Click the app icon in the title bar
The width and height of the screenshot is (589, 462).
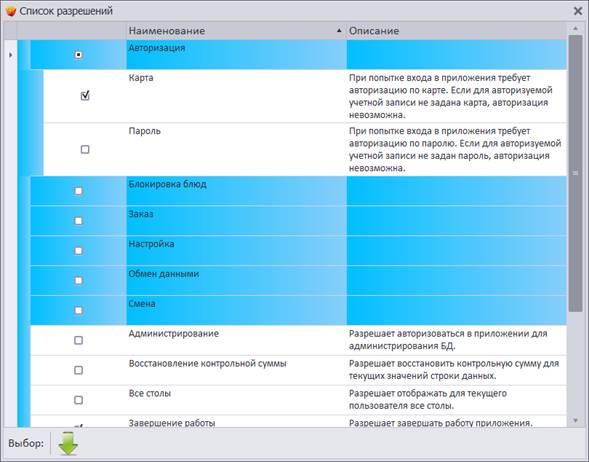click(11, 11)
